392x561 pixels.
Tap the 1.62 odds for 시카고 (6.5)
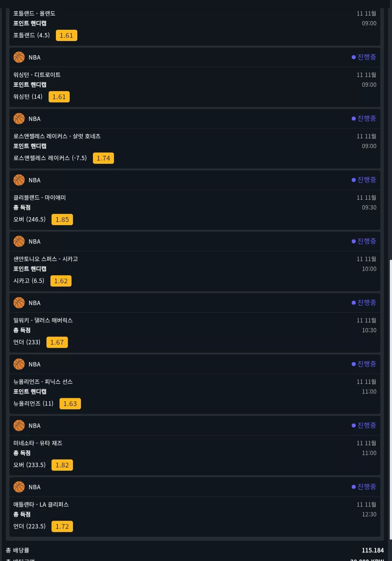[x=61, y=281]
